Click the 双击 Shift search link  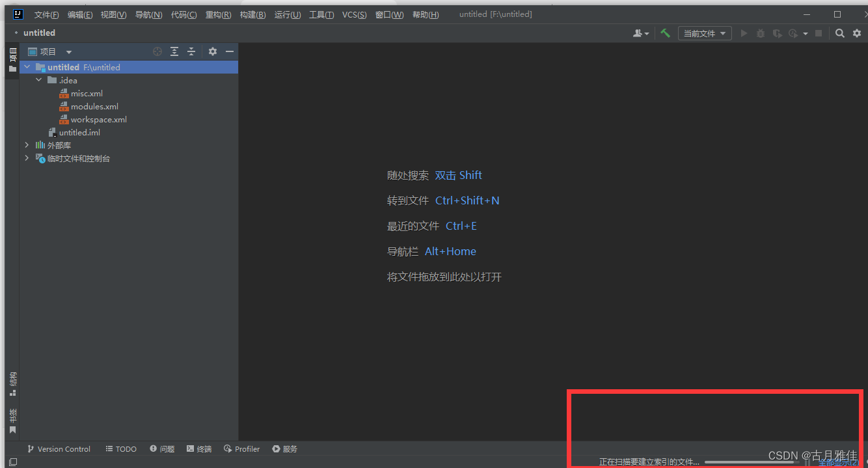(459, 174)
